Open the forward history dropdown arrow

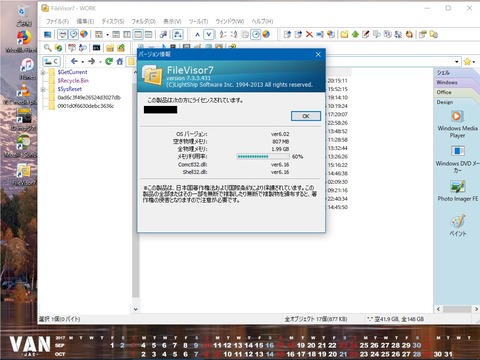pyautogui.click(x=100, y=62)
